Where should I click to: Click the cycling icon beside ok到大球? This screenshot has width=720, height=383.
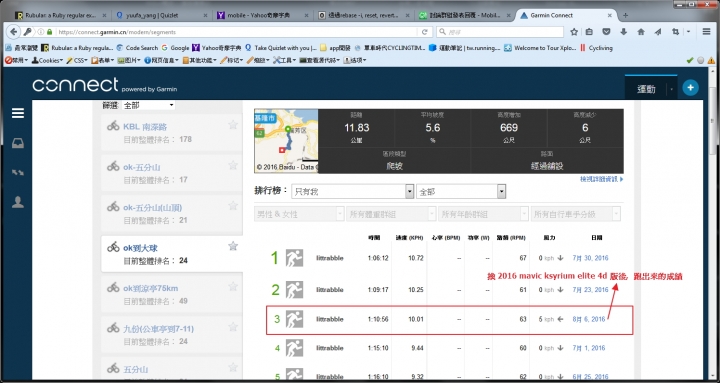coord(113,247)
